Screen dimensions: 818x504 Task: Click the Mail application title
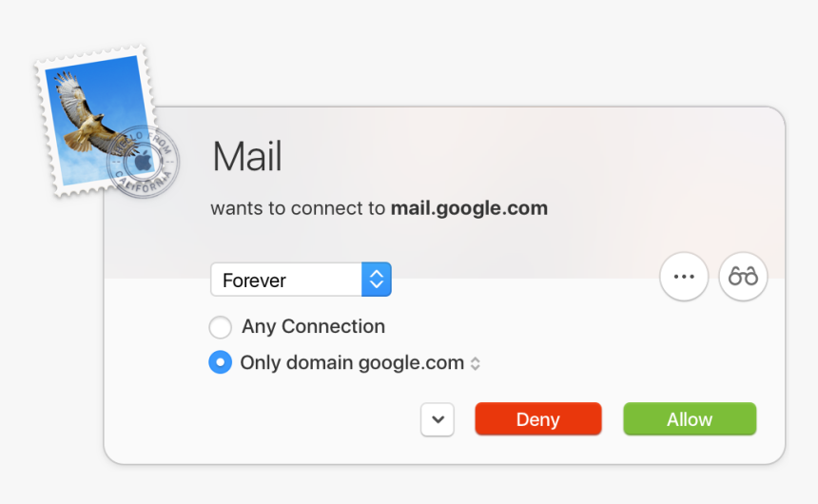point(247,157)
